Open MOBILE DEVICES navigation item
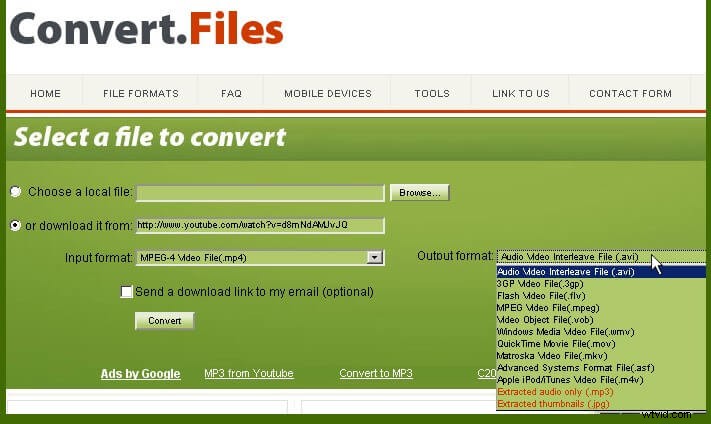 point(328,93)
